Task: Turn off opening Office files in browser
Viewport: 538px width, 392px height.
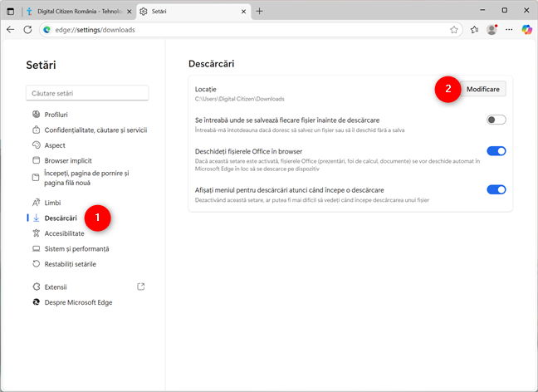Action: coord(496,151)
